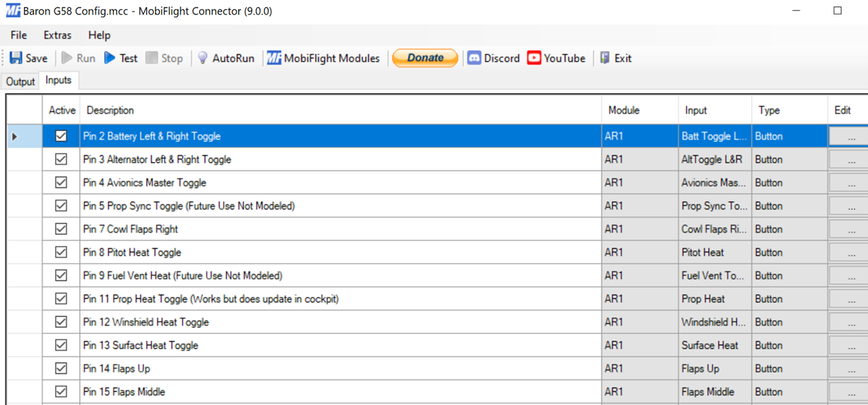Uncheck Pin 12 Winshield Heat checkbox
The image size is (868, 405).
(x=61, y=322)
